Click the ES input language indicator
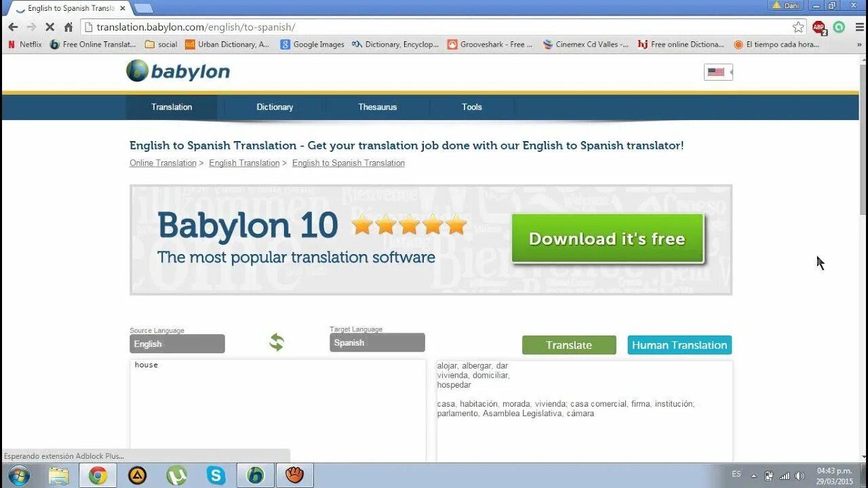Viewport: 868px width, 488px height. coord(736,474)
